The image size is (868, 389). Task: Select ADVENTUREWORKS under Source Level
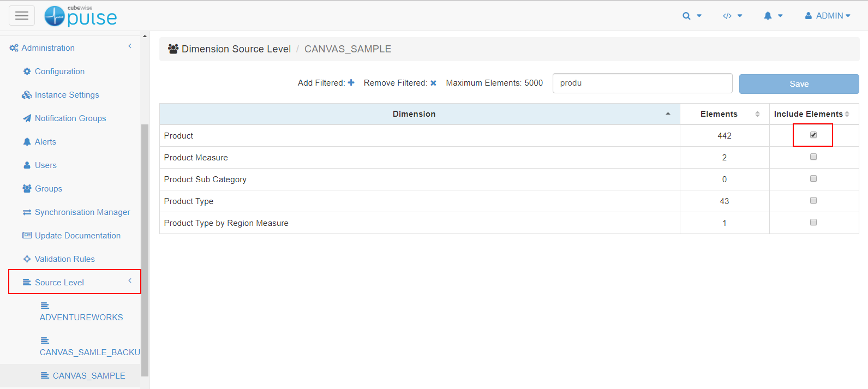(81, 317)
